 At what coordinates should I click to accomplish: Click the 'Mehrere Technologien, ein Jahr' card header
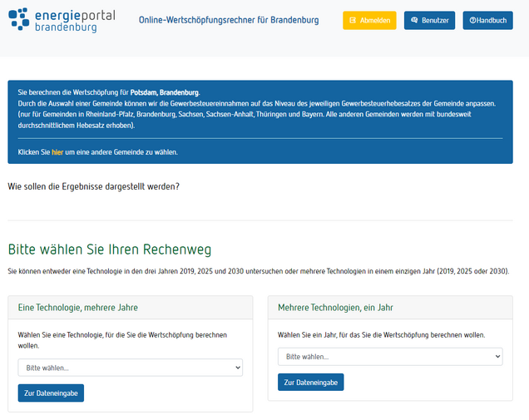[390, 308]
